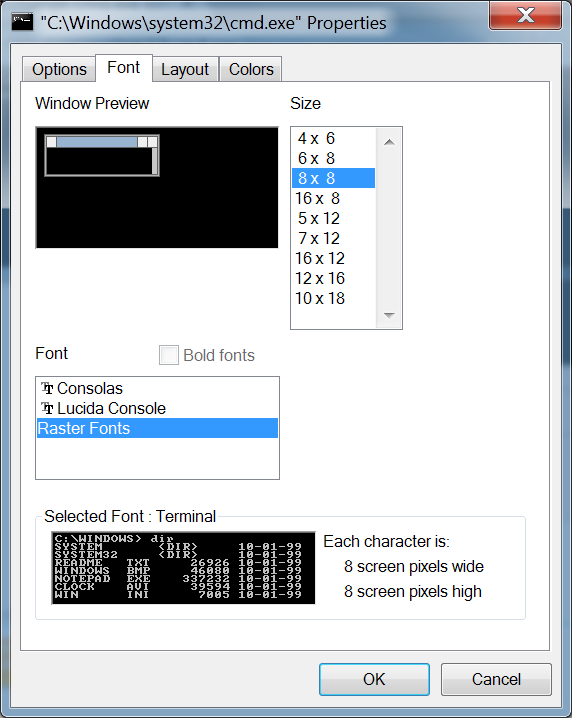572x718 pixels.
Task: Click TrueType icon beside Consolas
Action: (47, 388)
